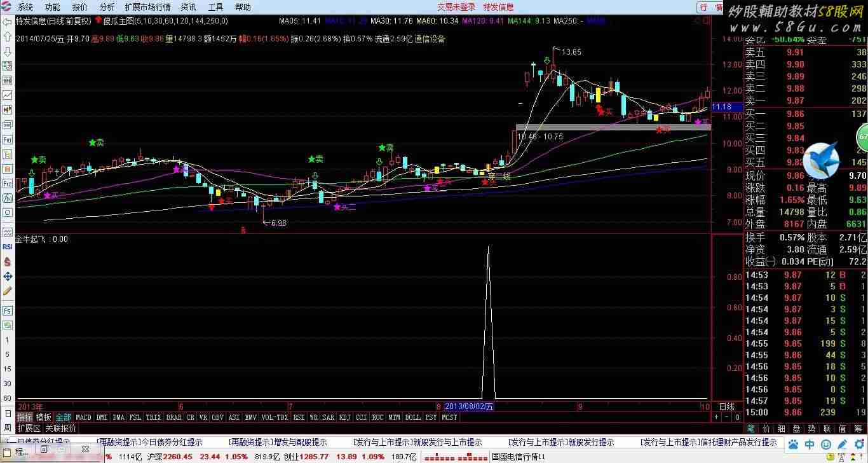Open the 扩展市场行情 menu

(147, 7)
